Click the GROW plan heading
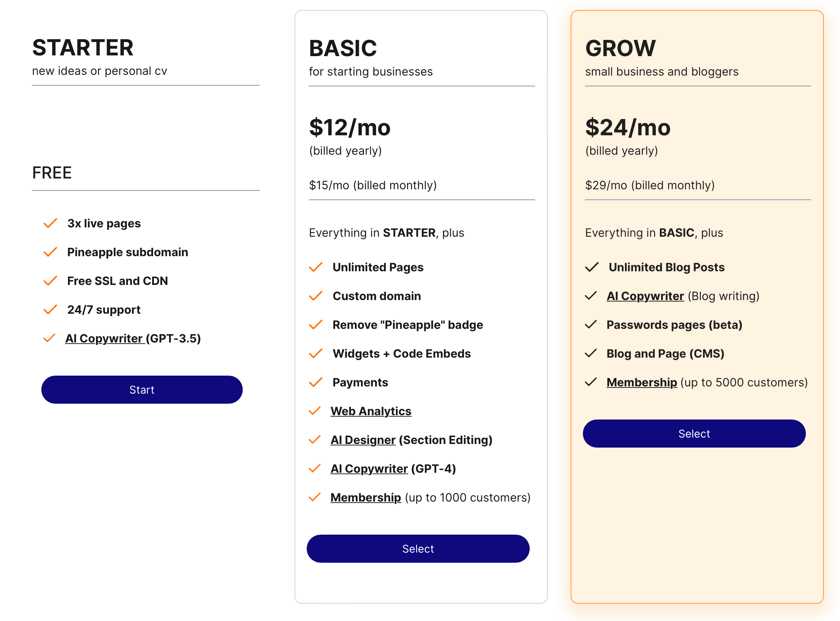Screen dimensions: 840x621 coord(620,48)
